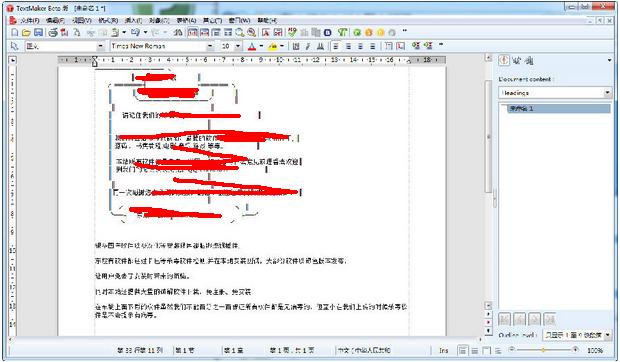This screenshot has height=362, width=620.
Task: Click the green pilcrow icon in the toolbar
Action: tap(342, 32)
